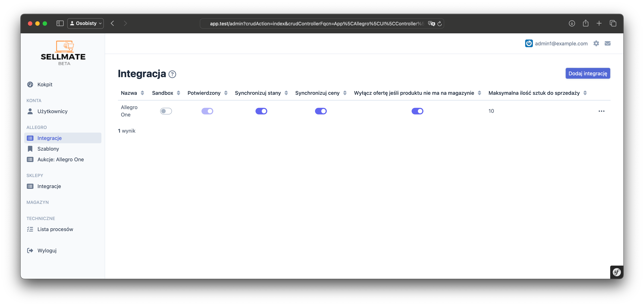Click the admin user avatar icon
This screenshot has height=306, width=644.
[529, 44]
